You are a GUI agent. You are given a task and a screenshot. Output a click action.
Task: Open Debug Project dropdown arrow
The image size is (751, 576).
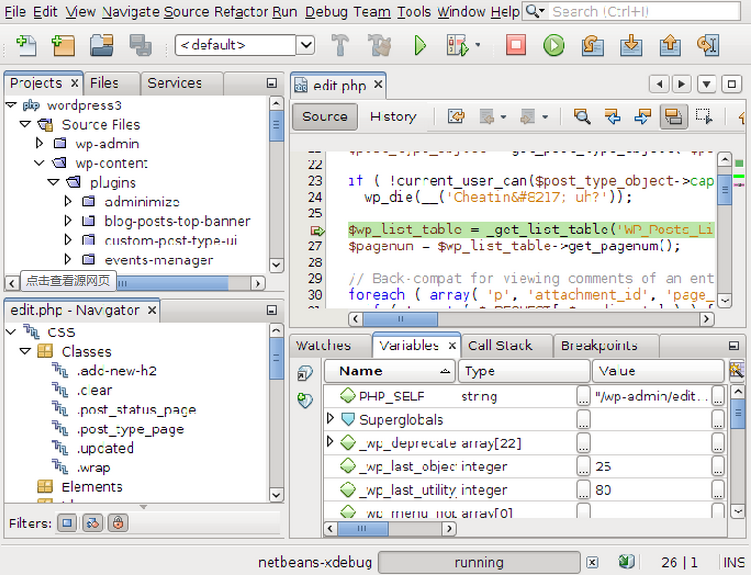click(x=478, y=45)
